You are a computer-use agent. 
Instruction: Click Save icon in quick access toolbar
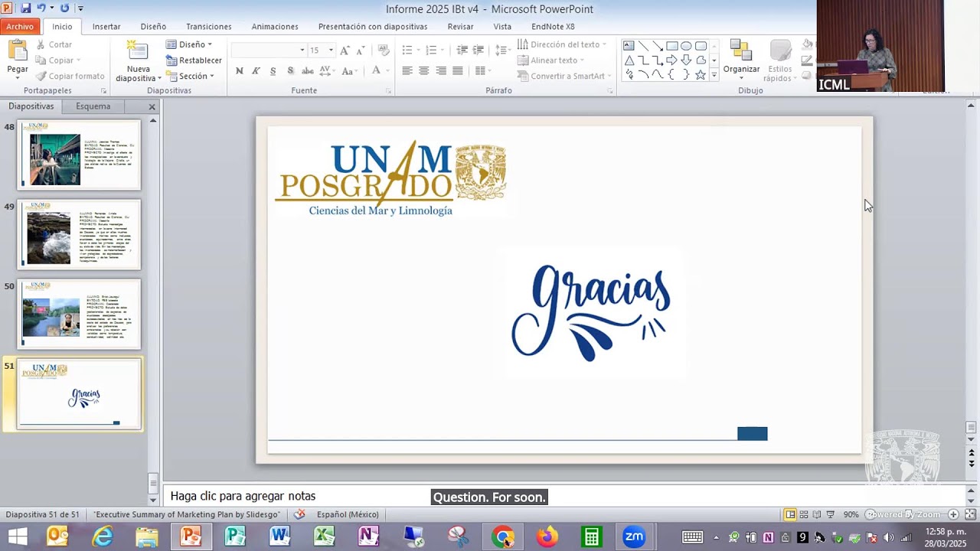point(25,8)
